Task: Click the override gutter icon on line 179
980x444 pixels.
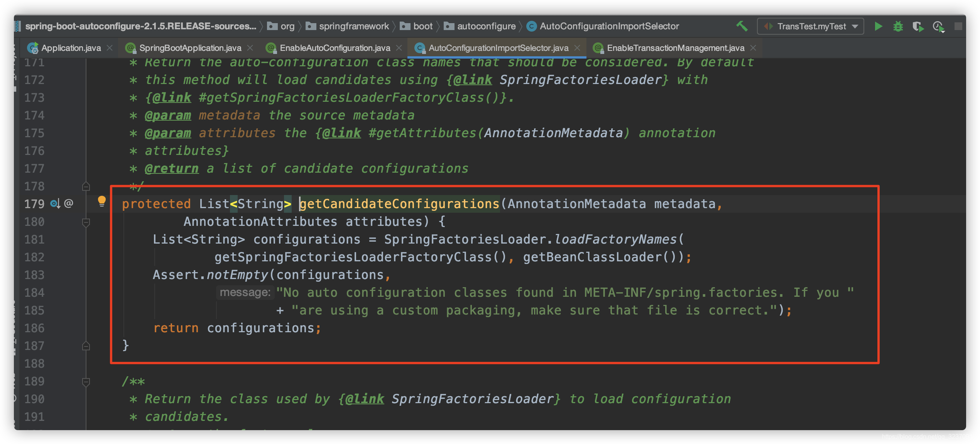Action: 55,203
